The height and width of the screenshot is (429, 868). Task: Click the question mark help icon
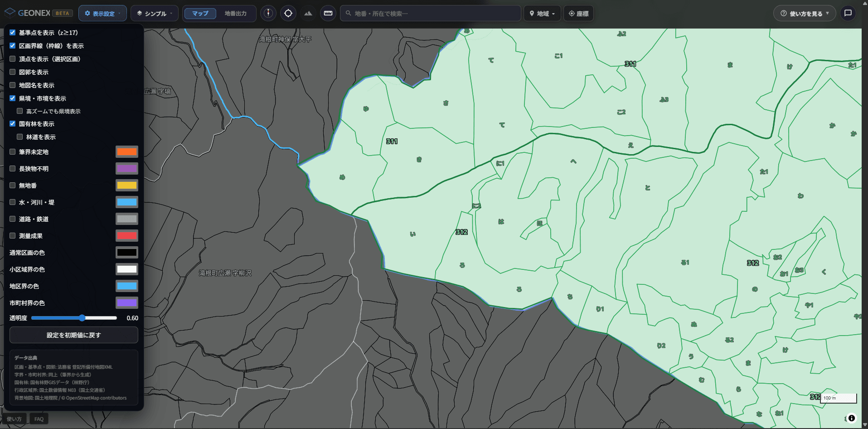(x=783, y=14)
